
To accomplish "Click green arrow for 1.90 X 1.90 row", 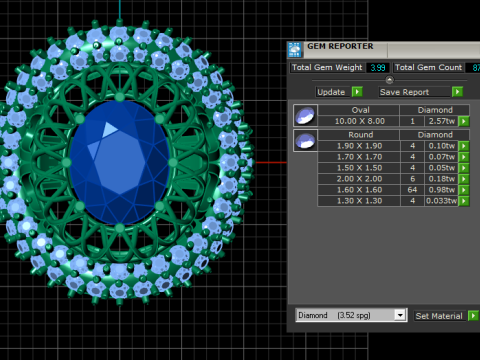I will tap(464, 146).
